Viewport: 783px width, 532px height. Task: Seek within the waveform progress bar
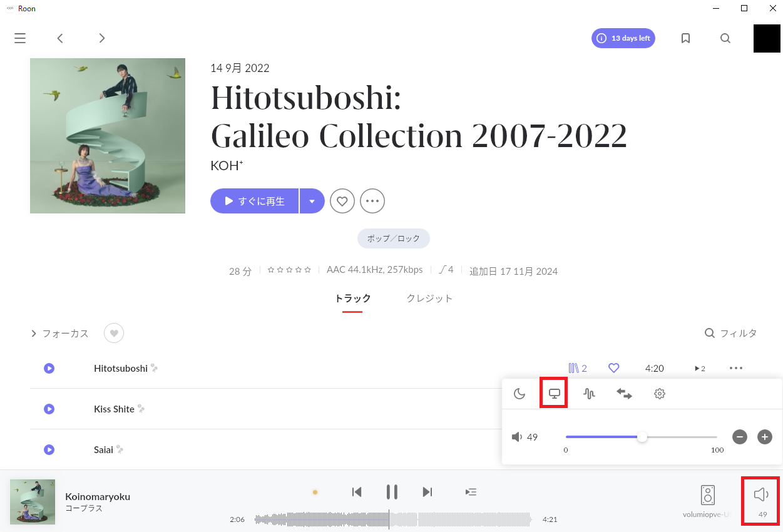coord(393,519)
